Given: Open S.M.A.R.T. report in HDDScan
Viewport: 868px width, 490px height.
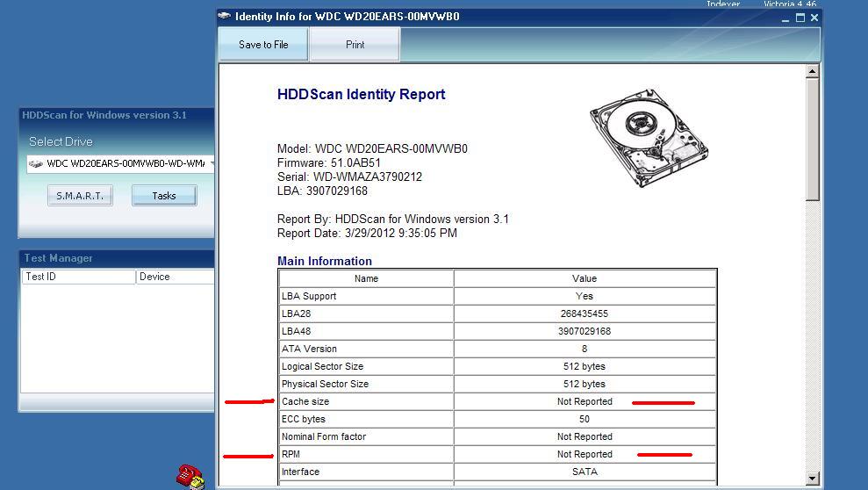Looking at the screenshot, I should pyautogui.click(x=80, y=196).
